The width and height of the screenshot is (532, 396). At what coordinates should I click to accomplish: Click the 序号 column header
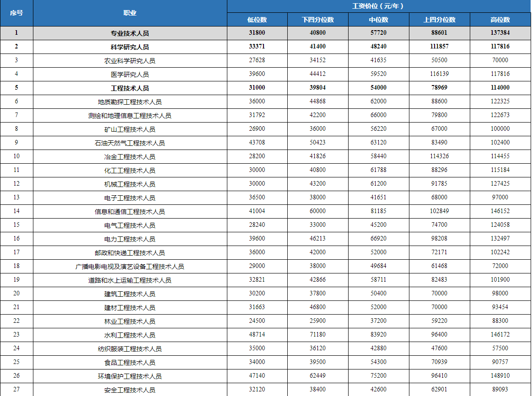pyautogui.click(x=16, y=13)
